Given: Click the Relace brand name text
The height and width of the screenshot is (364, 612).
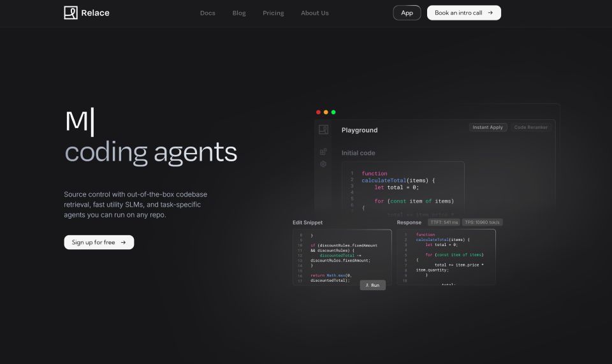Looking at the screenshot, I should click(x=95, y=13).
